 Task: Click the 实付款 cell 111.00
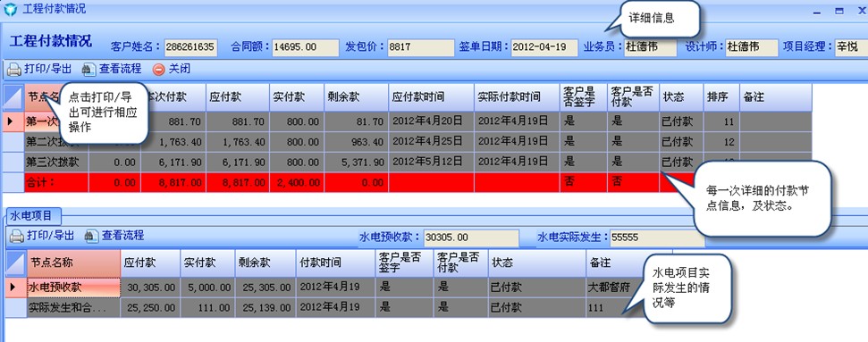(207, 307)
